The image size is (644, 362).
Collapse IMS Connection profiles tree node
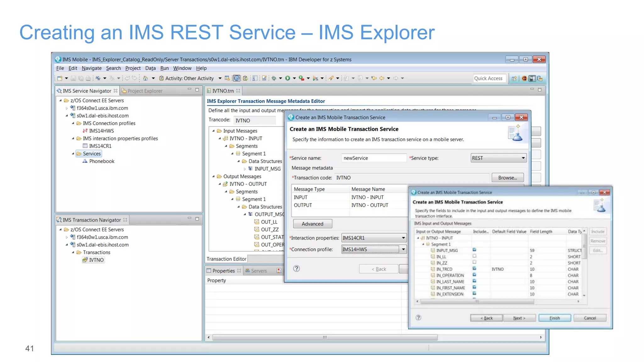click(x=73, y=123)
